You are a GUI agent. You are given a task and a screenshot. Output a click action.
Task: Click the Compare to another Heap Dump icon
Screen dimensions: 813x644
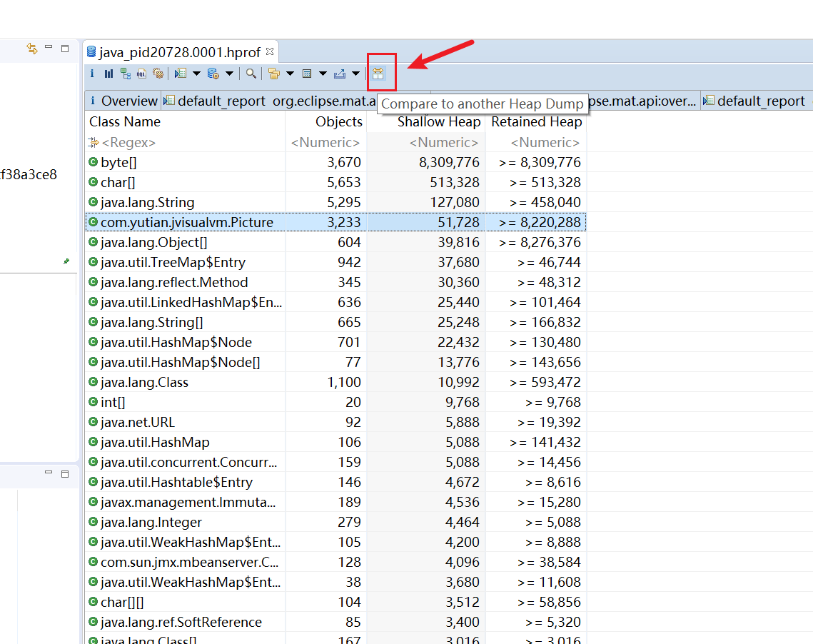(x=378, y=74)
